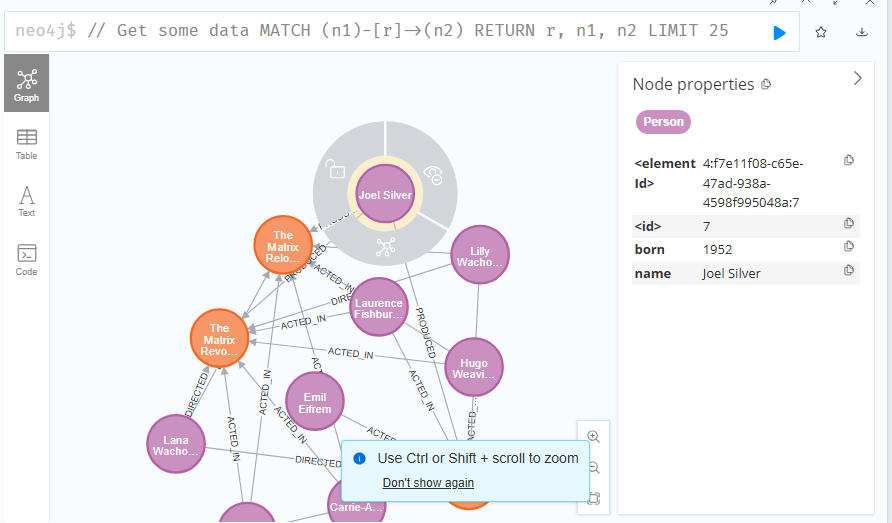Viewport: 892px width, 523px height.
Task: Select PRODUCED relationship label below Joel Silver
Action: point(426,333)
